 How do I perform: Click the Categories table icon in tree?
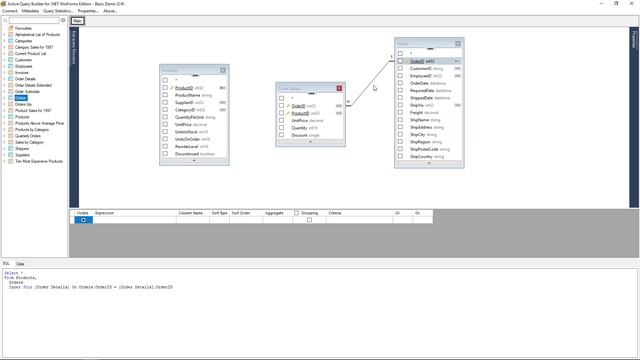coord(11,41)
